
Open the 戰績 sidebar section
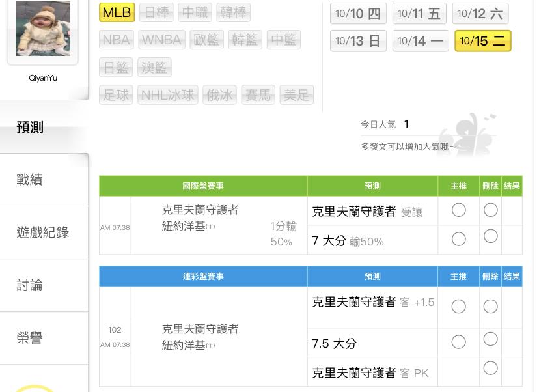[30, 180]
